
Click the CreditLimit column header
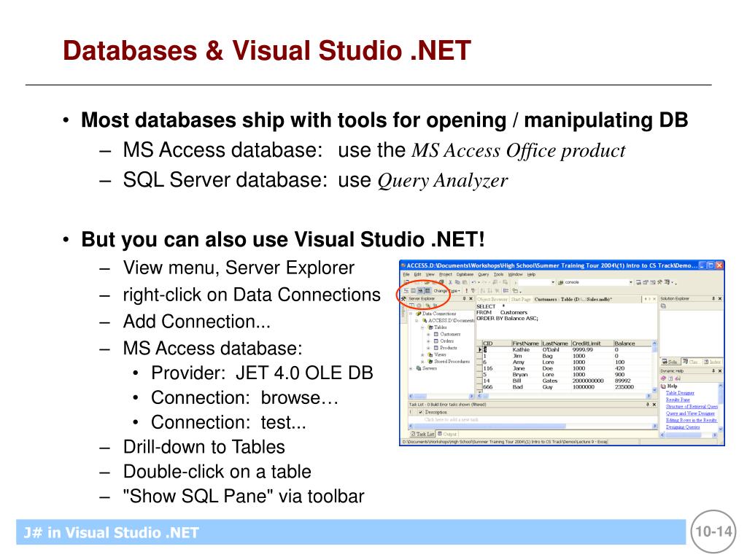592,343
